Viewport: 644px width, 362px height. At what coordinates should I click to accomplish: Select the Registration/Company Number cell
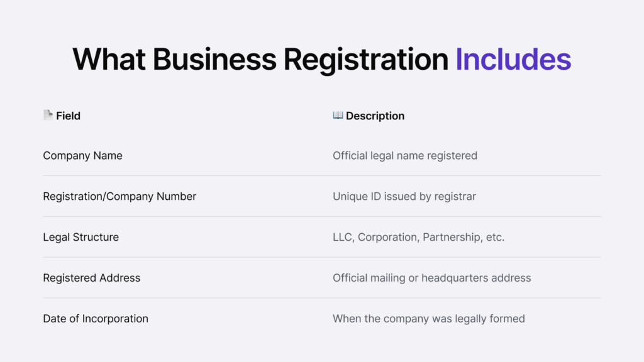pyautogui.click(x=119, y=196)
